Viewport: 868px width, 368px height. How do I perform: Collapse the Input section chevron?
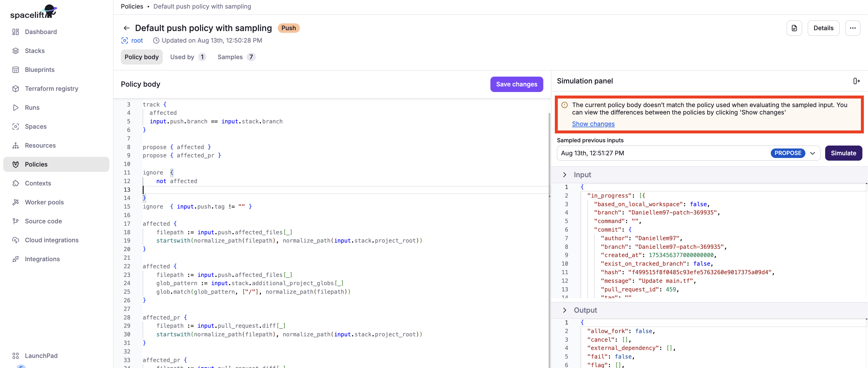(x=564, y=175)
